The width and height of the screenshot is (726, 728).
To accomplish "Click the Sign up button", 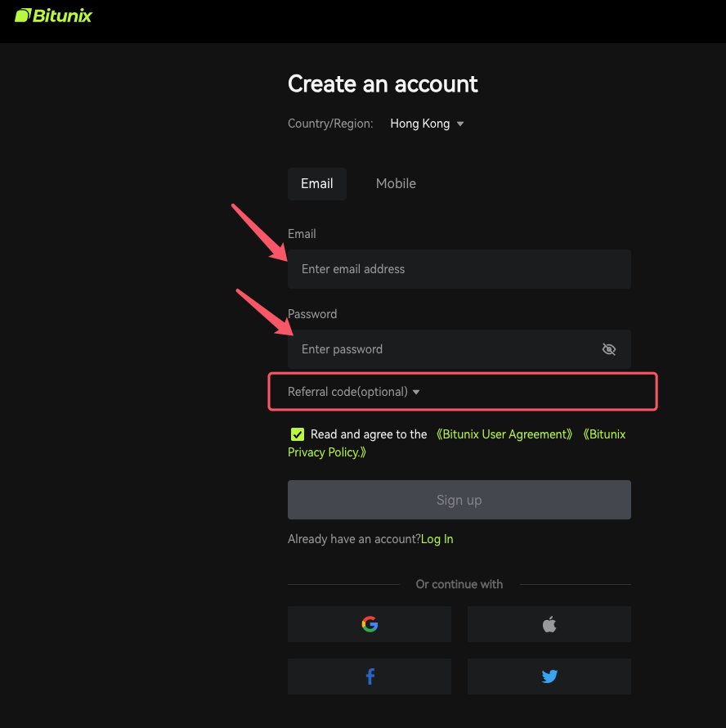I will [x=459, y=500].
